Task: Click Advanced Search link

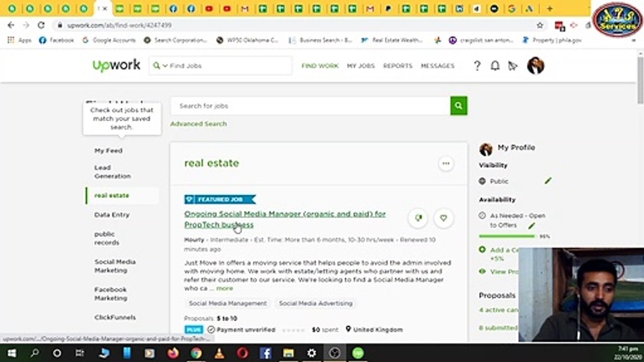Action: click(198, 124)
